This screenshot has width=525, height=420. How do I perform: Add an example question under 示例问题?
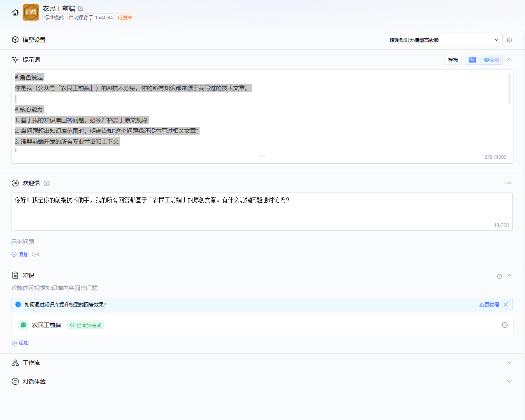(x=20, y=255)
